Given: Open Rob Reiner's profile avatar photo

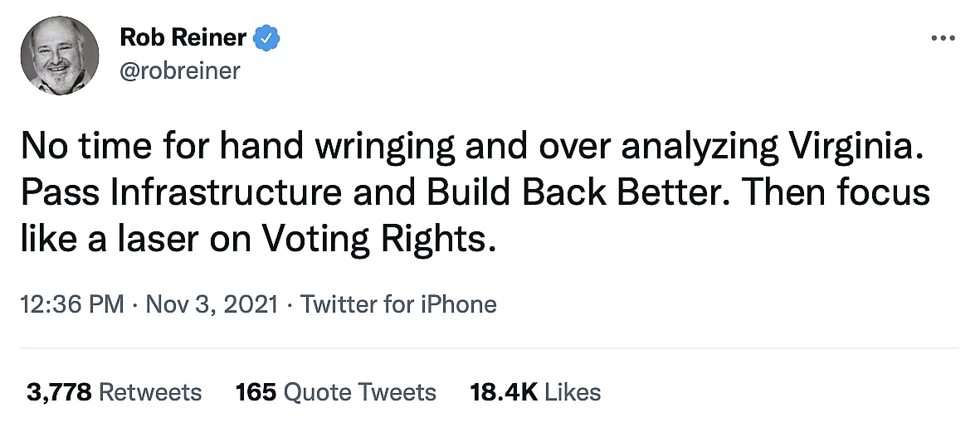Looking at the screenshot, I should (59, 56).
